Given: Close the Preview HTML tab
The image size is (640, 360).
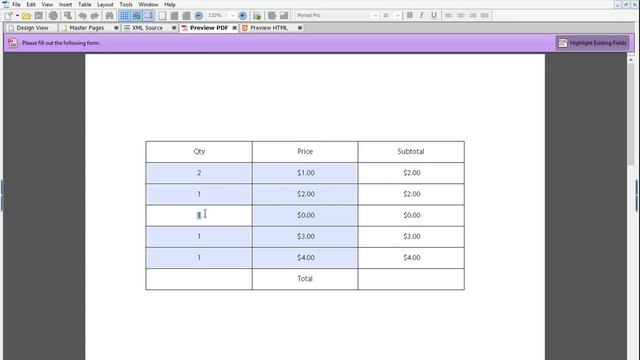Looking at the screenshot, I should (300, 28).
